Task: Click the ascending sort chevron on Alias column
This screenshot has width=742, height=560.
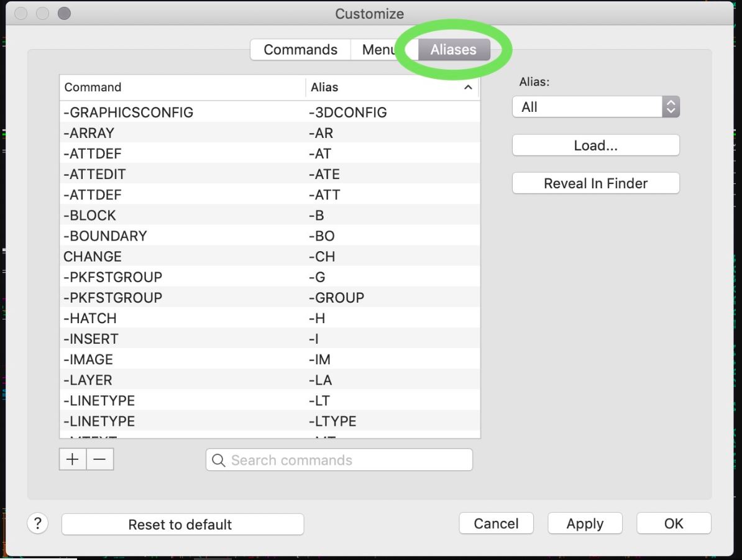Action: (x=469, y=87)
